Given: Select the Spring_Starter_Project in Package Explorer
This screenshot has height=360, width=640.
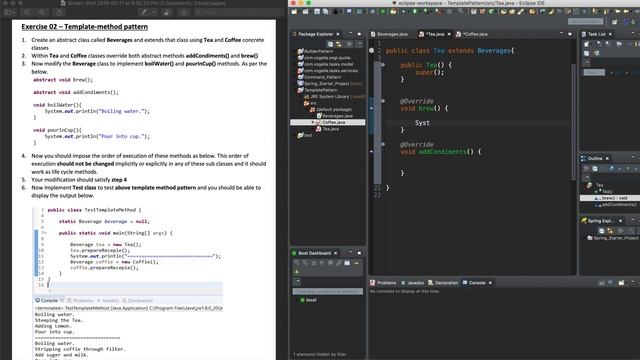Looking at the screenshot, I should 330,83.
